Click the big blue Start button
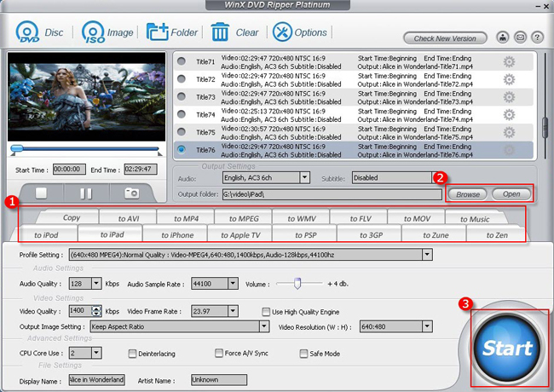 click(x=507, y=348)
